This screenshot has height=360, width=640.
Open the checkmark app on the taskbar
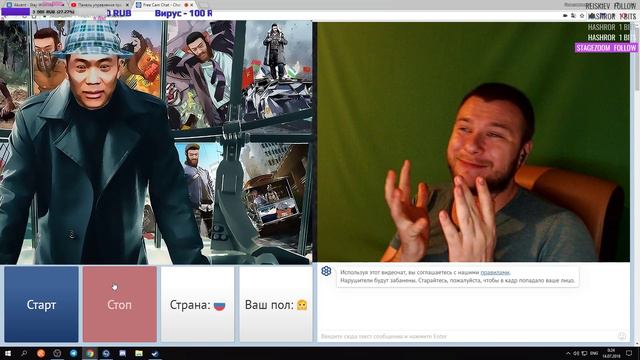coord(155,353)
